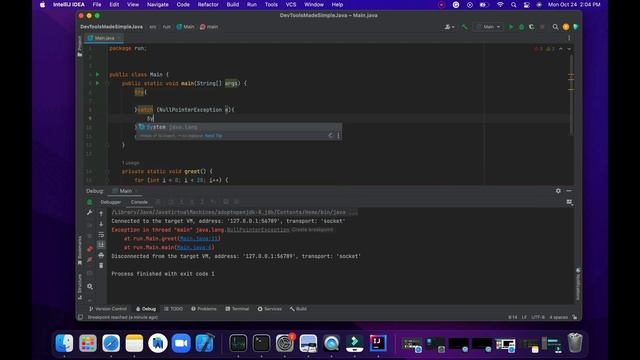Change UTF-8 encoding in status bar
This screenshot has height=360, width=640.
tap(538, 317)
